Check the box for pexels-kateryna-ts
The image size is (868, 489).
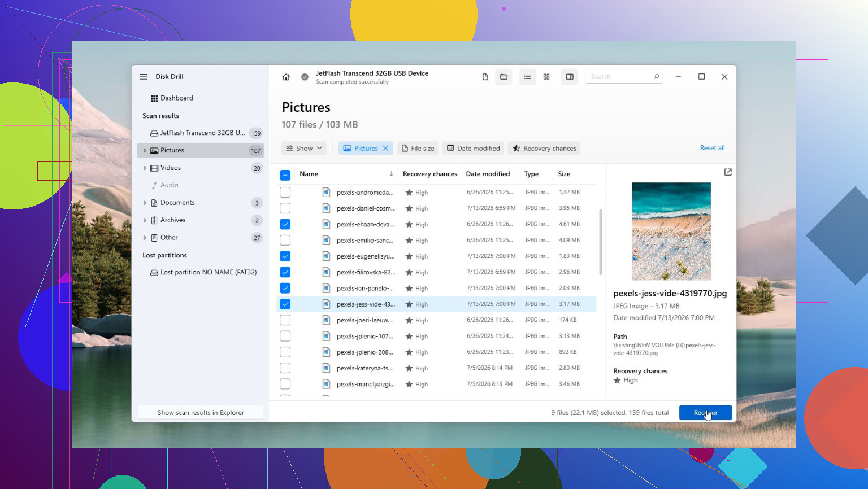[285, 368]
